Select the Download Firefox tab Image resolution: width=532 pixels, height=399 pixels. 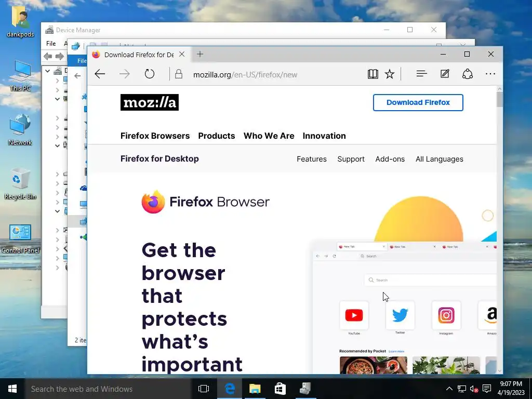coord(139,55)
